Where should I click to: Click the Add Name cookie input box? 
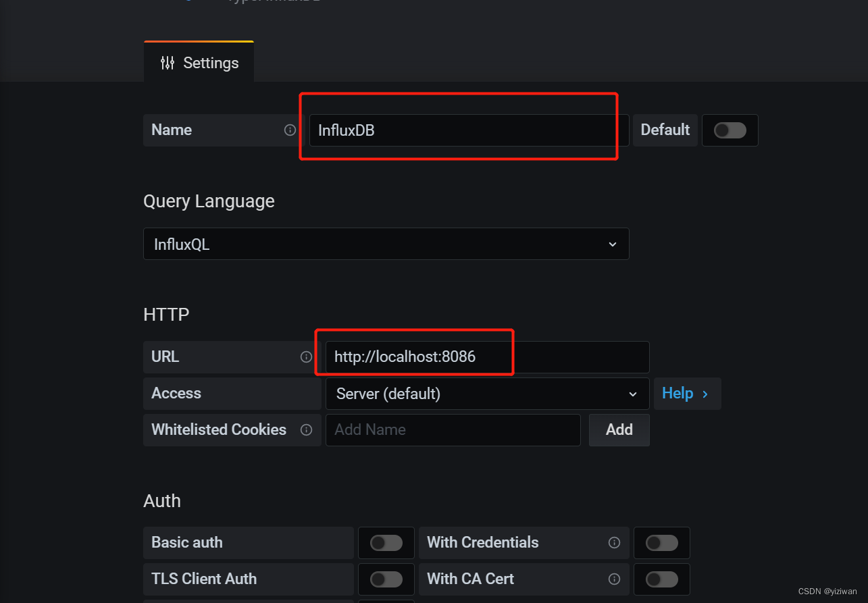click(453, 429)
